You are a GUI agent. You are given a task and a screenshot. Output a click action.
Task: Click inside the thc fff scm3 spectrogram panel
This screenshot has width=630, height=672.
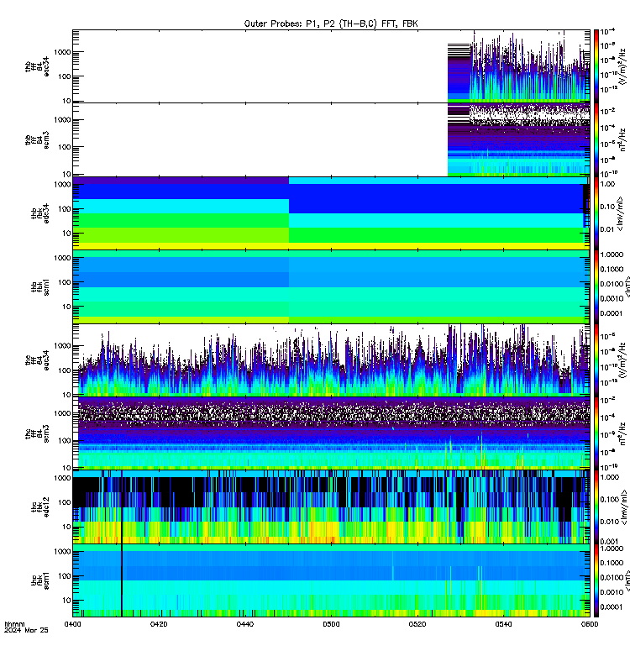pyautogui.click(x=331, y=433)
